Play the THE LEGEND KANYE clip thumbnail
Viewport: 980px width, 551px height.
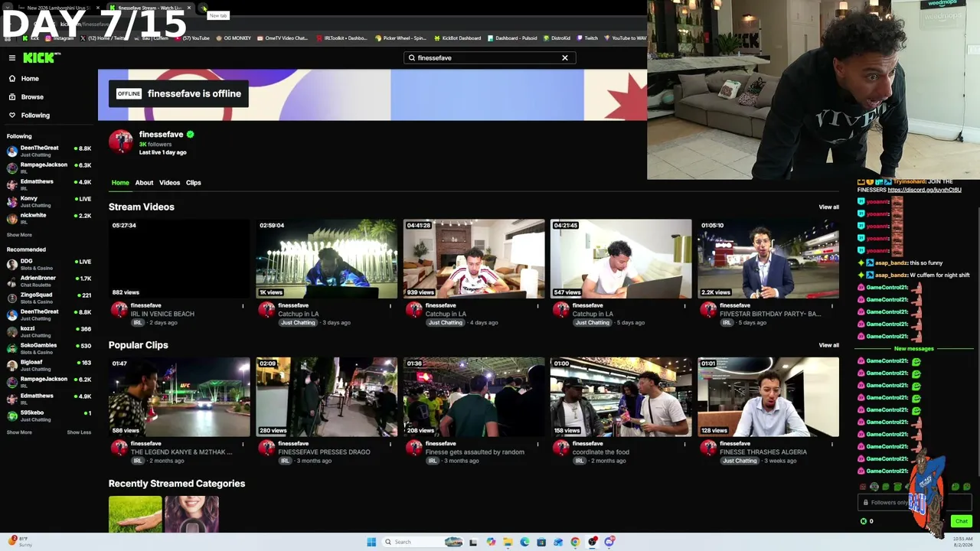[179, 397]
